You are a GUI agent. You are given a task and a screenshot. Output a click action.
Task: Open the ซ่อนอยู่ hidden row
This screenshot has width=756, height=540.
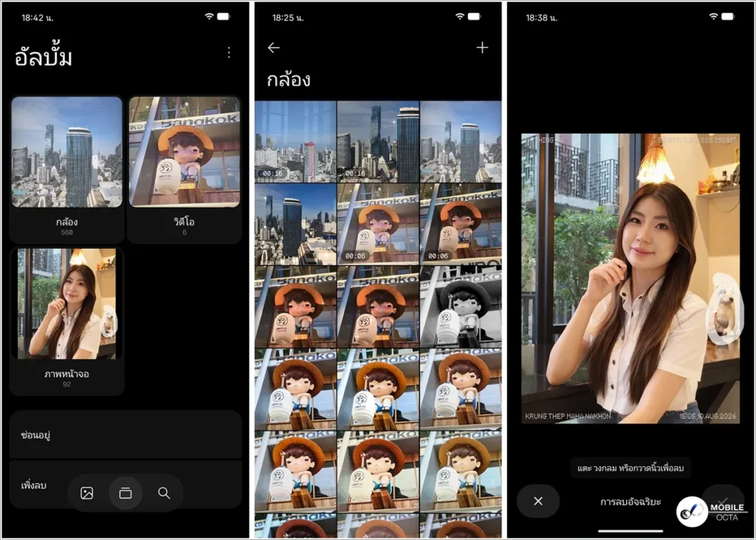pyautogui.click(x=126, y=435)
